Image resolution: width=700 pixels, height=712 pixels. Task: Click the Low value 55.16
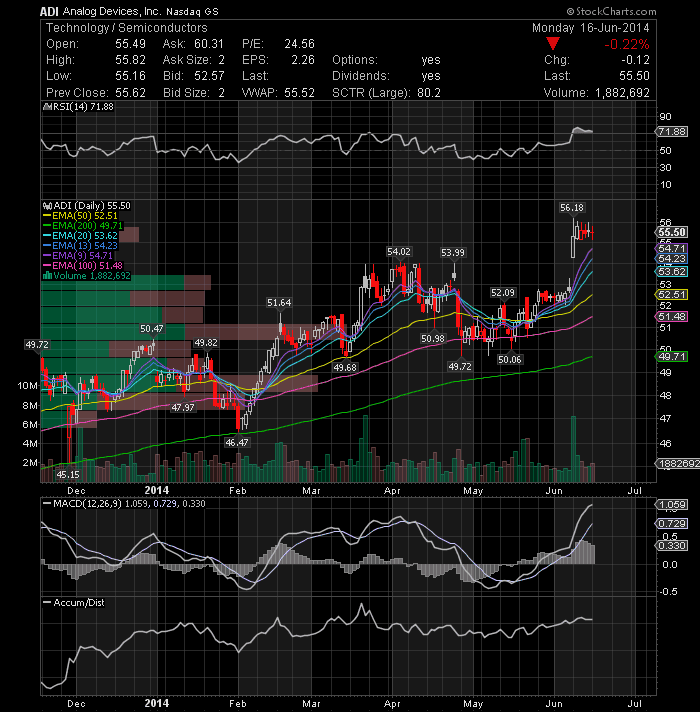[130, 76]
